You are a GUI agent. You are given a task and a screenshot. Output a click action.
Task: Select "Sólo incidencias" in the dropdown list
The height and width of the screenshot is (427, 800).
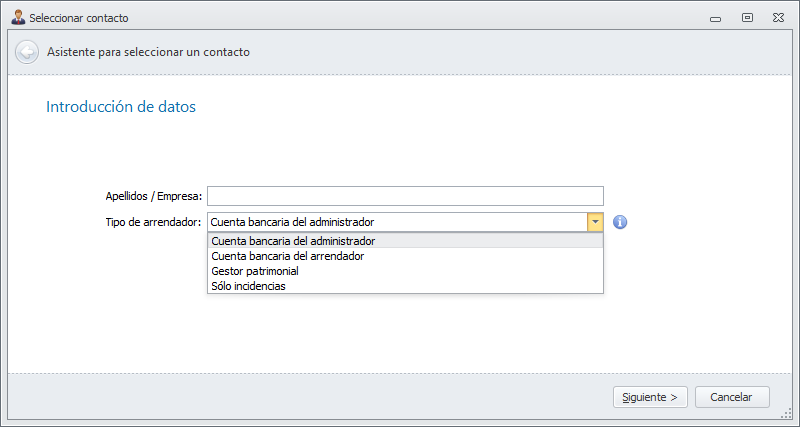(249, 286)
